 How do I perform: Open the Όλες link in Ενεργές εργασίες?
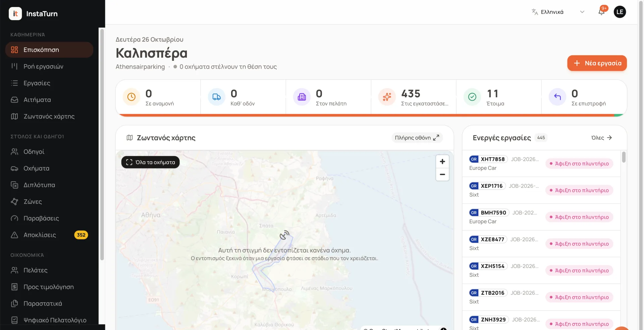click(x=601, y=137)
